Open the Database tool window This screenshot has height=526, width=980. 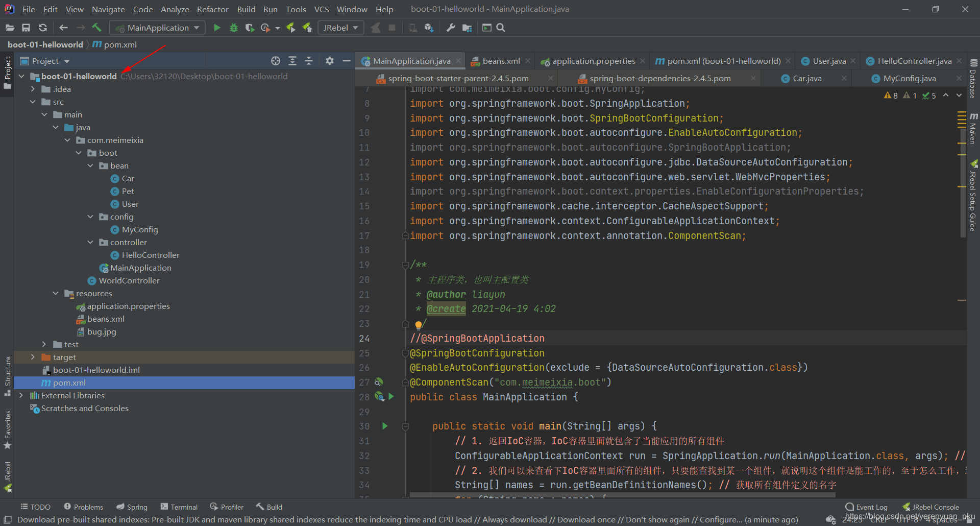pyautogui.click(x=973, y=78)
